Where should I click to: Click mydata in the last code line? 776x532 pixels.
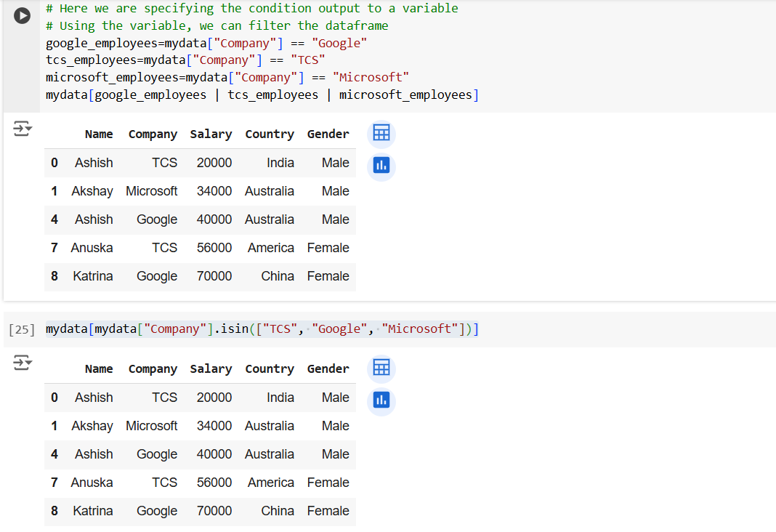tap(66, 94)
